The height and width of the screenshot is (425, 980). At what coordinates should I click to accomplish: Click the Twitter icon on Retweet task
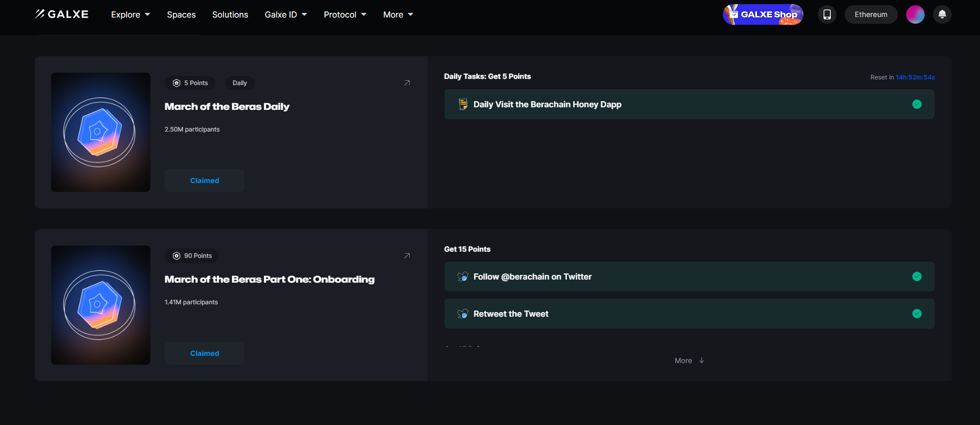coord(463,314)
